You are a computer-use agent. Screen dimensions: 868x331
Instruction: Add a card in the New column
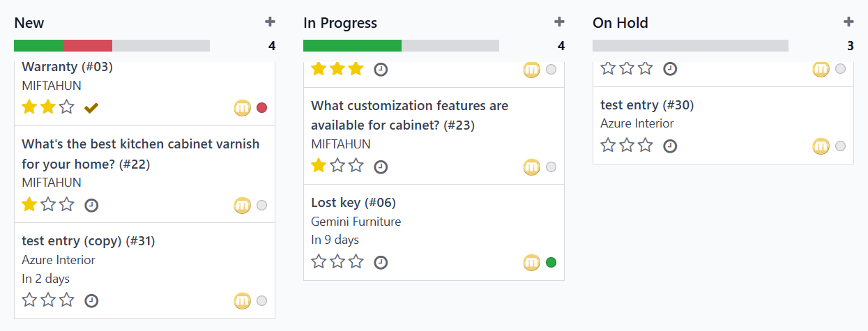(x=270, y=22)
